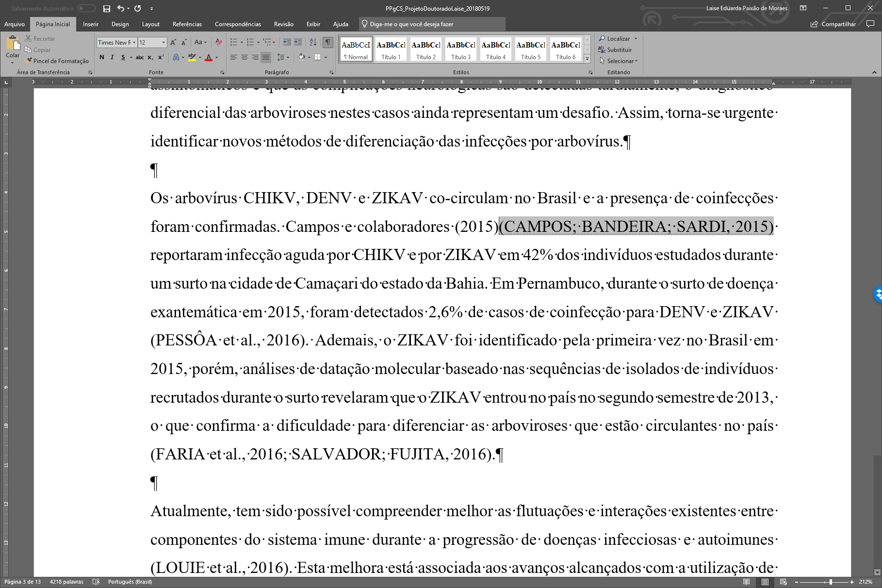Click the Português (Brasil) language indicator
882x588 pixels.
[130, 582]
